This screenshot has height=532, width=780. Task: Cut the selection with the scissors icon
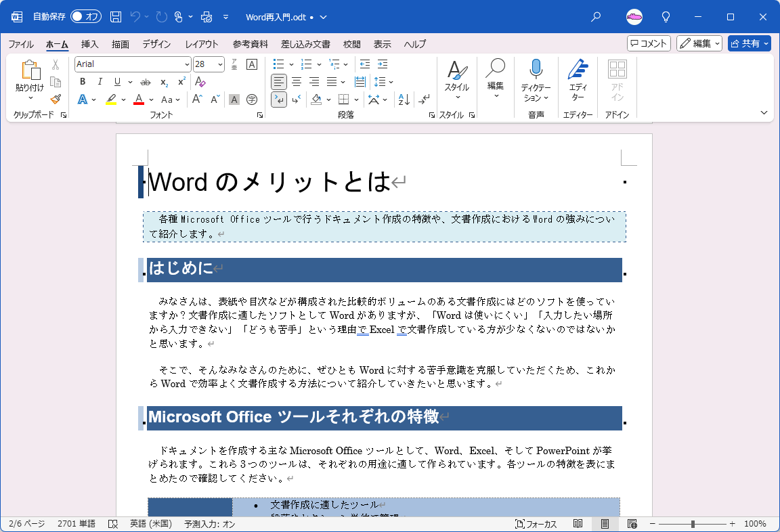[x=56, y=64]
